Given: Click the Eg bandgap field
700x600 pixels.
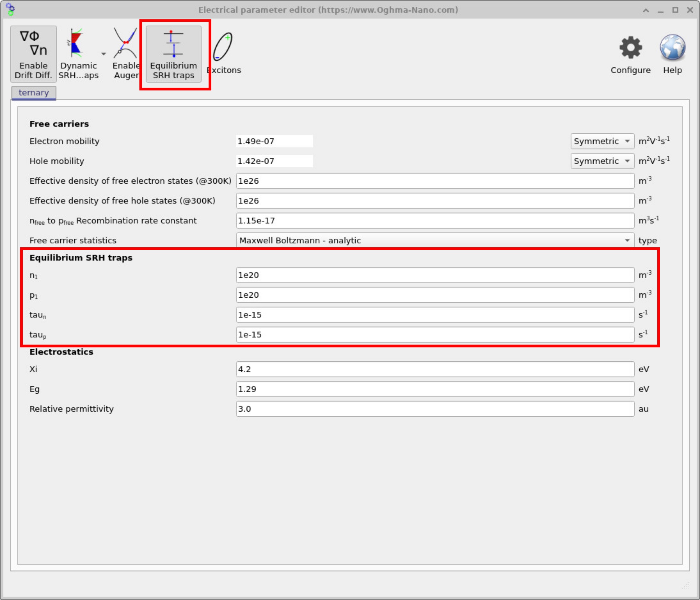Looking at the screenshot, I should [435, 389].
